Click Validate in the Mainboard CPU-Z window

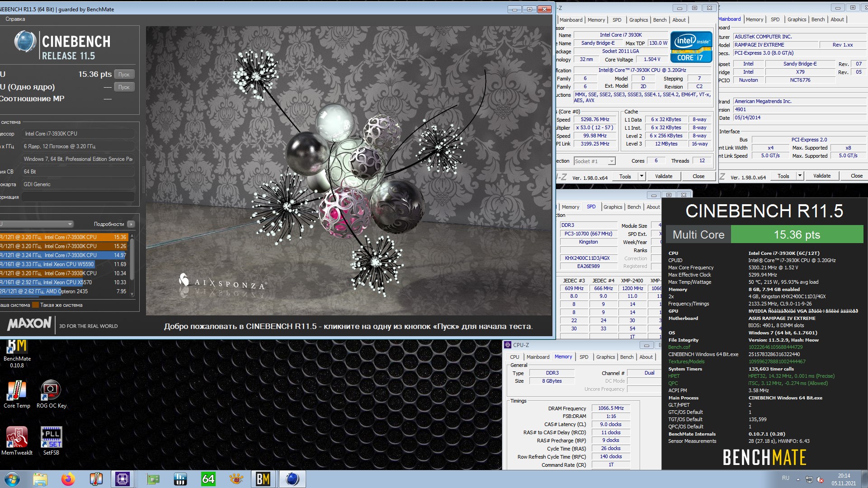pyautogui.click(x=821, y=176)
